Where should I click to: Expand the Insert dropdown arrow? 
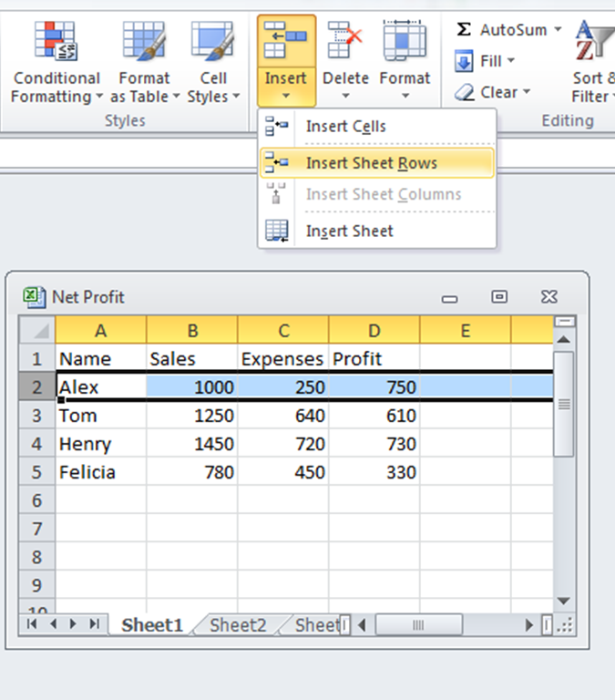(286, 96)
